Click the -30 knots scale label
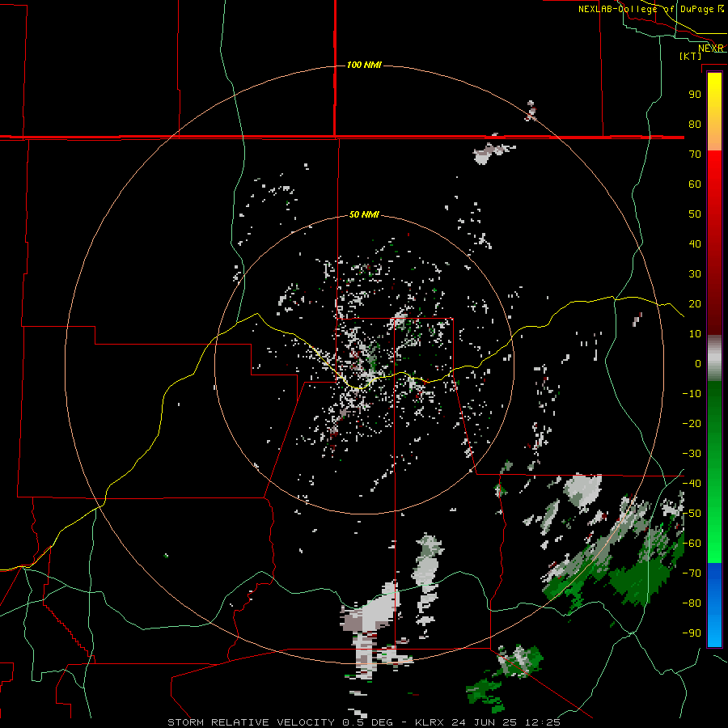This screenshot has height=728, width=728. pyautogui.click(x=692, y=454)
